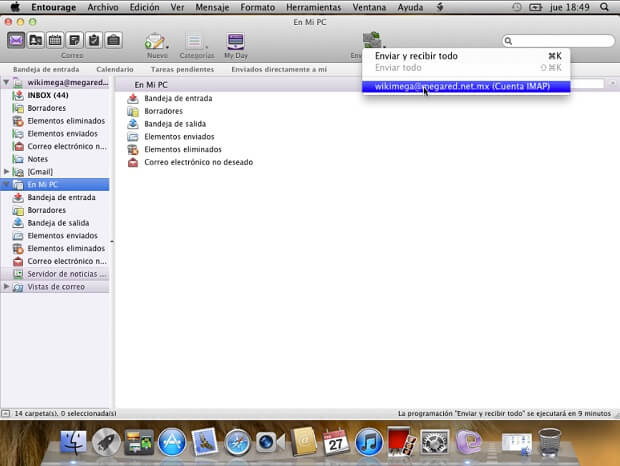This screenshot has width=620, height=466.
Task: Open Categorías dropdown arrow
Action: (x=206, y=47)
